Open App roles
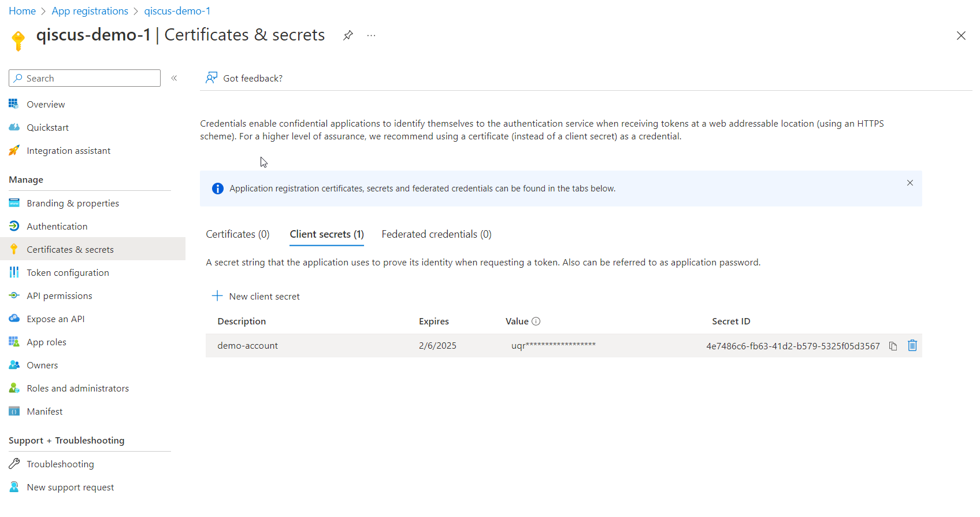Screen dimensions: 980x517 [x=46, y=342]
